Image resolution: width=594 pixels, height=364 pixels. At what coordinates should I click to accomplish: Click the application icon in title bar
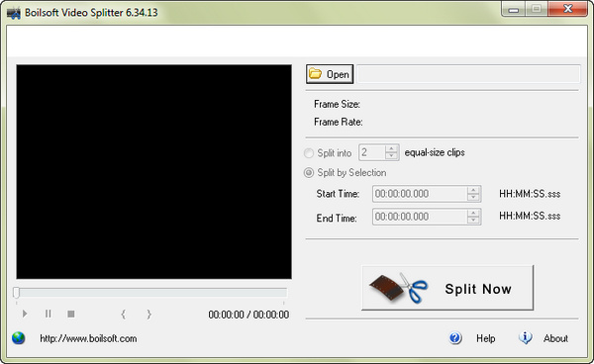coord(14,13)
